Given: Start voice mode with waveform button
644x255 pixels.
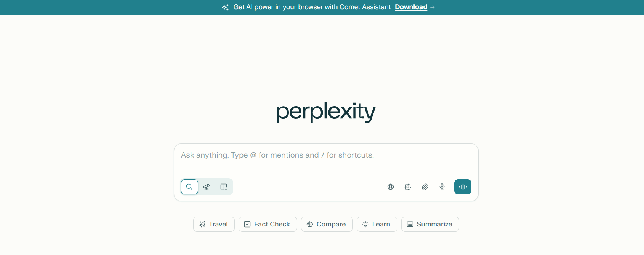Looking at the screenshot, I should [463, 187].
